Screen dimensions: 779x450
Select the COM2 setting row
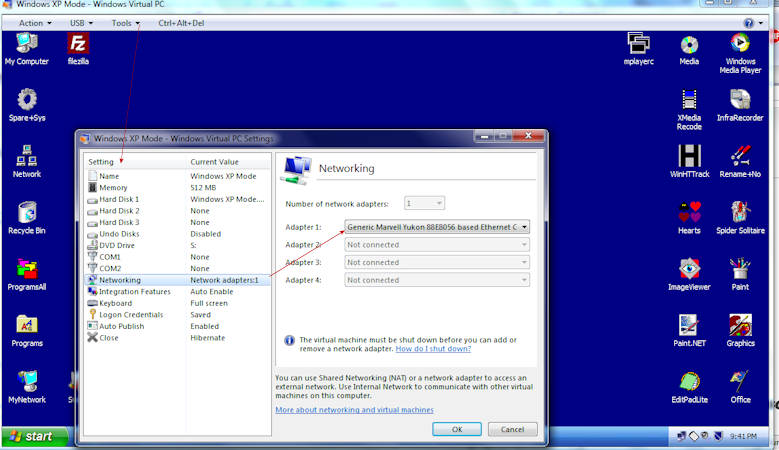(x=178, y=268)
